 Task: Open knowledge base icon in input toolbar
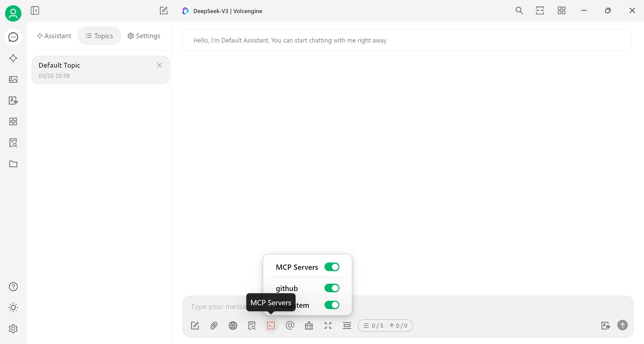[x=252, y=326]
